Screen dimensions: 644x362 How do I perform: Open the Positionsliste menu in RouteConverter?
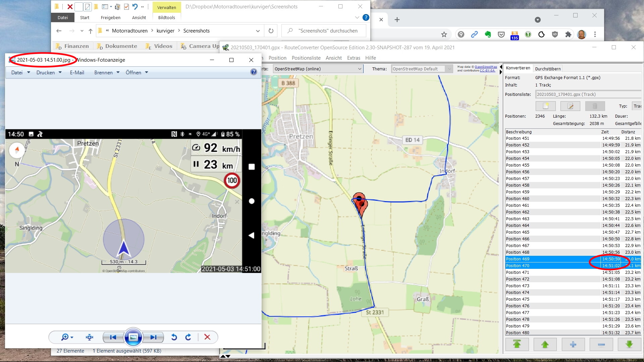(x=306, y=58)
